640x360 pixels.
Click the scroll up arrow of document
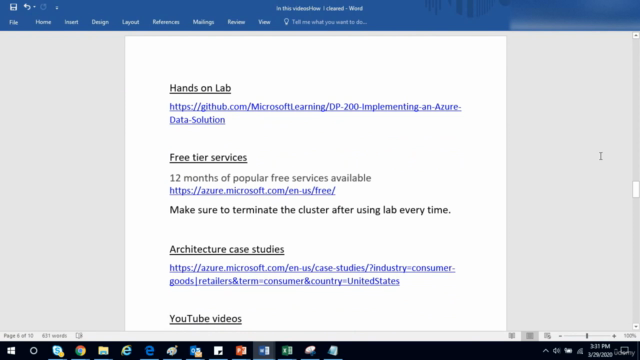(636, 36)
